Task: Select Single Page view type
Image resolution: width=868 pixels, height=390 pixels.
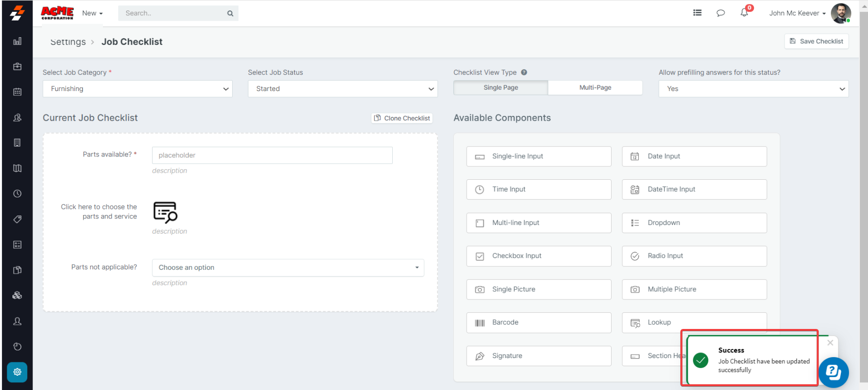Action: pyautogui.click(x=500, y=88)
